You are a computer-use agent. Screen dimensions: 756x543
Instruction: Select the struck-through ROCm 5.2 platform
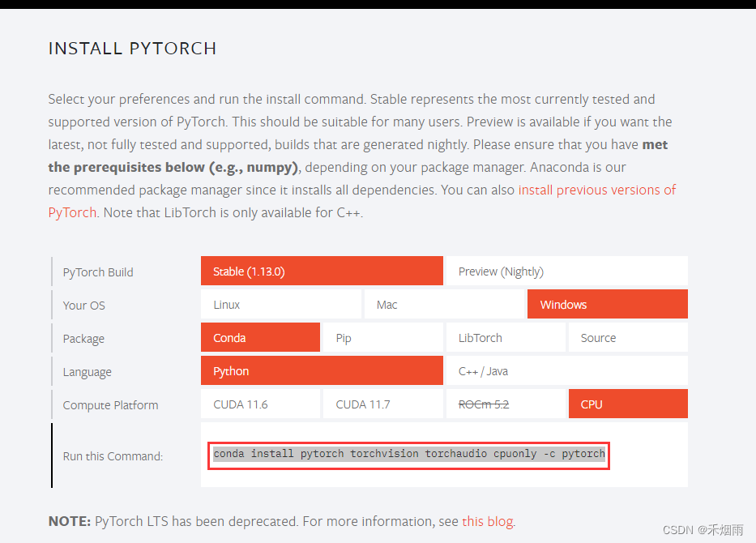click(506, 404)
